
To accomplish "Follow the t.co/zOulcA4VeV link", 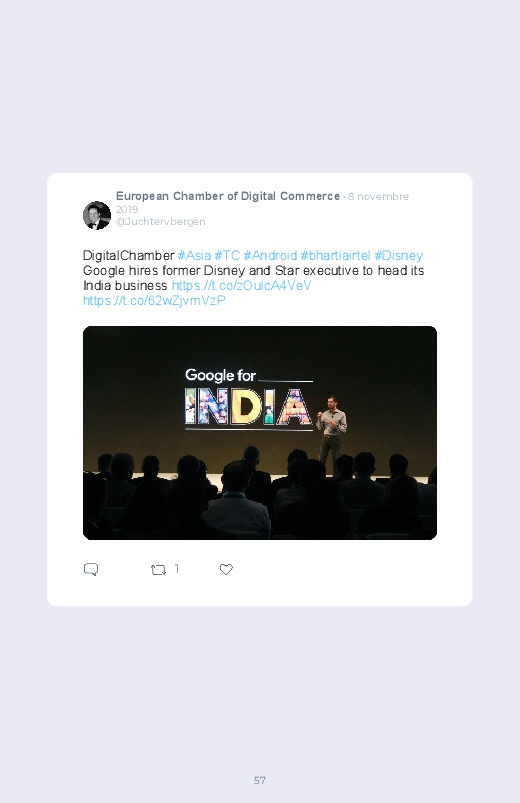I will [x=241, y=285].
